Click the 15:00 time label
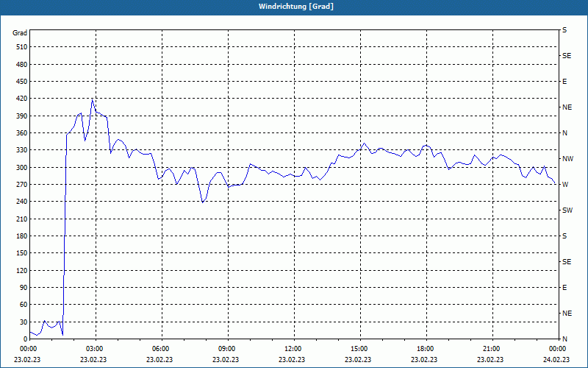Viewport: 588px width, 368px height. tap(359, 349)
